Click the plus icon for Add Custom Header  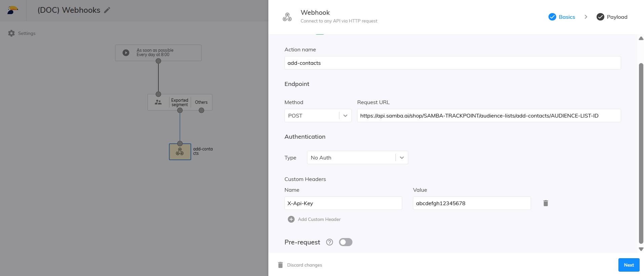291,219
